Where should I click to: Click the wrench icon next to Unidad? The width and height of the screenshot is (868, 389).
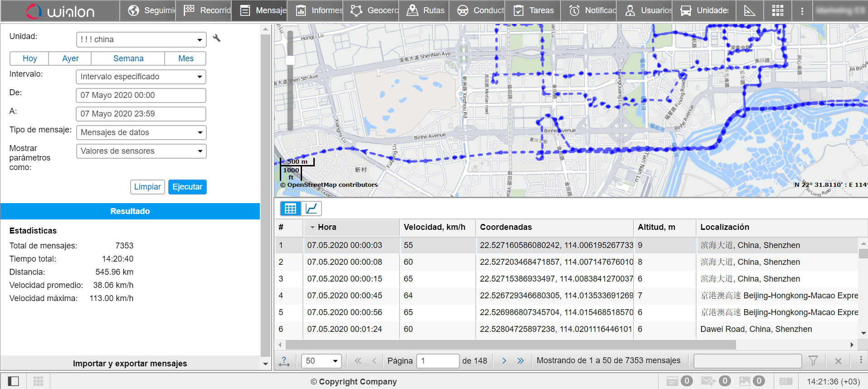[x=217, y=39]
